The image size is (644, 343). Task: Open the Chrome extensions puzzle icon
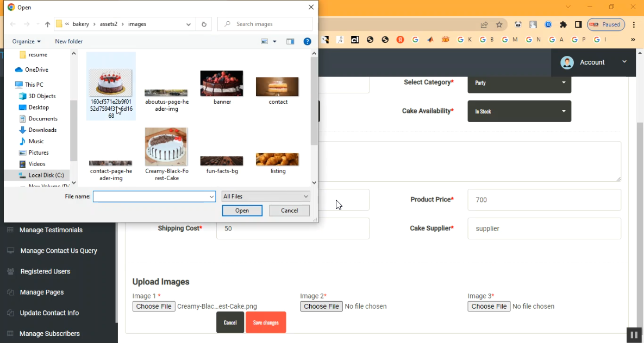[563, 24]
